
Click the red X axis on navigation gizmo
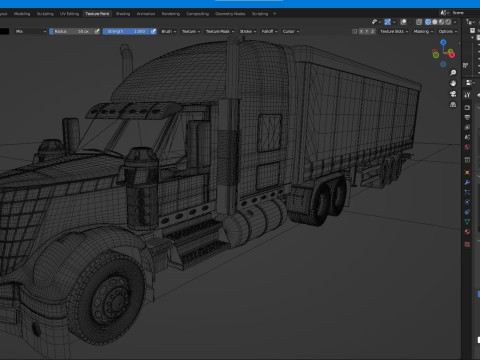451,54
